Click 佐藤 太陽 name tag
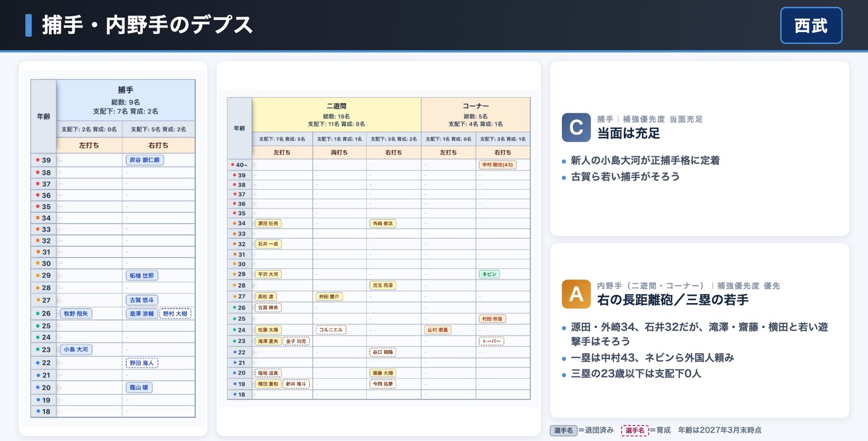 pyautogui.click(x=268, y=330)
